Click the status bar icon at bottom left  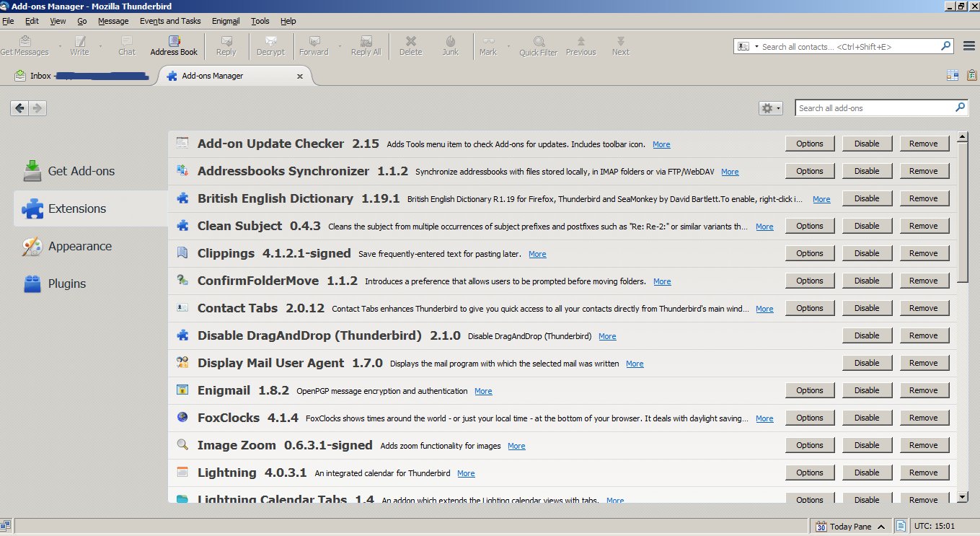[x=6, y=526]
